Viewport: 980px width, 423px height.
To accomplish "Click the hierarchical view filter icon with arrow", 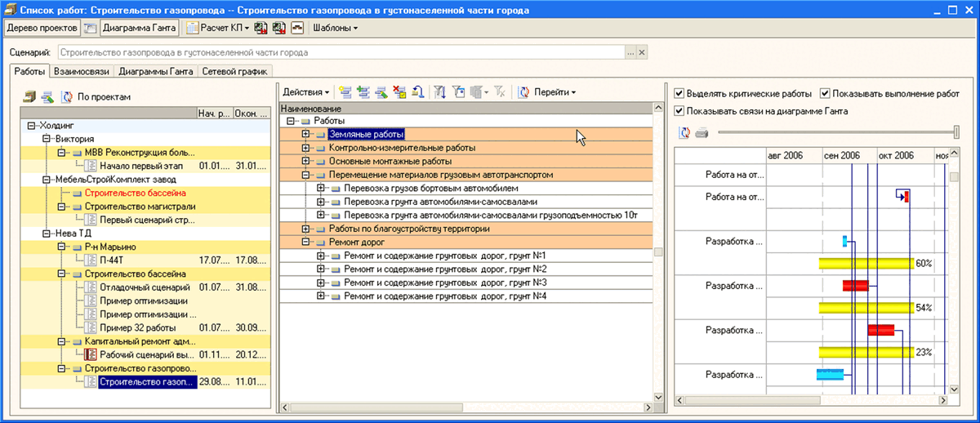I will click(x=440, y=92).
